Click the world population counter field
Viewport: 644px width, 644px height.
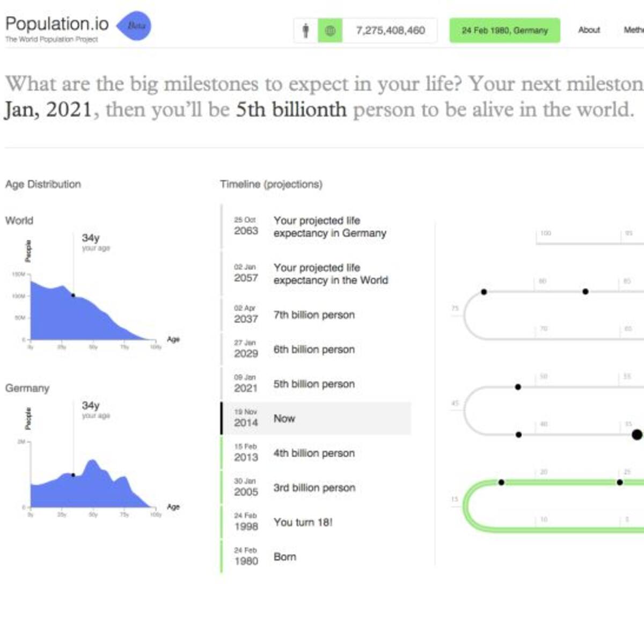[x=390, y=31]
